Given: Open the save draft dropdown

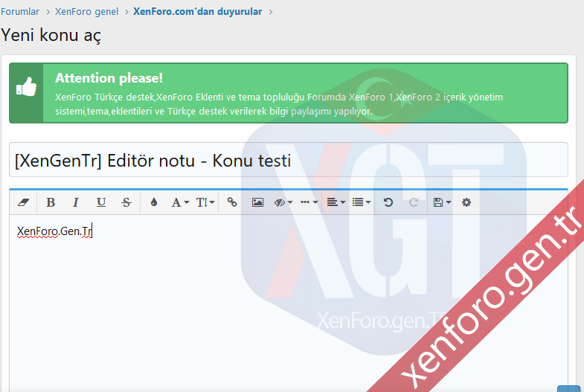Looking at the screenshot, I should (442, 202).
